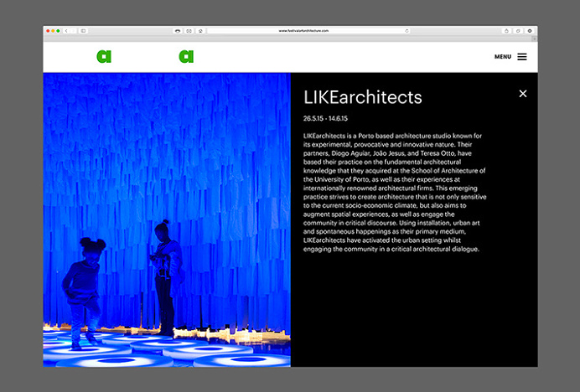
Task: Click the LIKEarchitects description paragraph
Action: [395, 193]
